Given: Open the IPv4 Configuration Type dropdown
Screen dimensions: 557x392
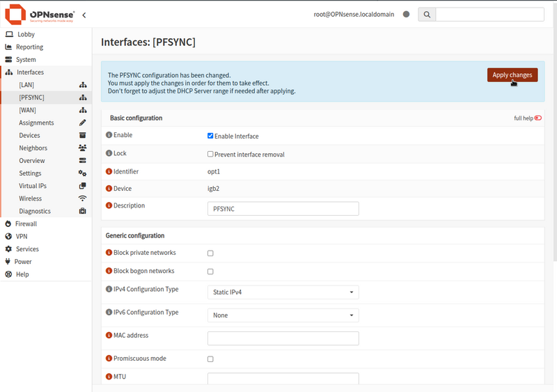Looking at the screenshot, I should [283, 292].
